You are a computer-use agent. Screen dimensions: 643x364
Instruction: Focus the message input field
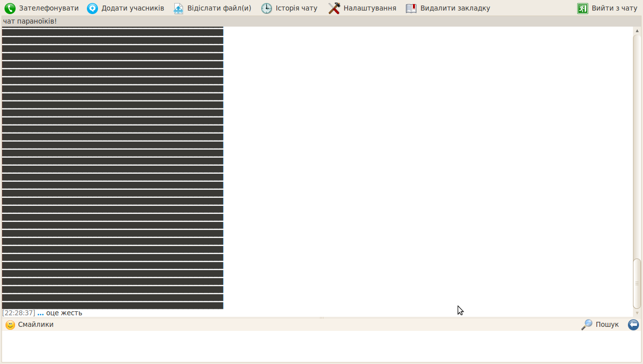(x=321, y=346)
